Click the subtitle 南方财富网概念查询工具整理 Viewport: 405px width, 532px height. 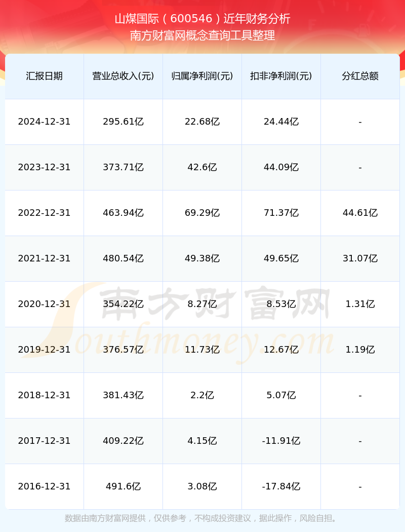click(x=202, y=35)
